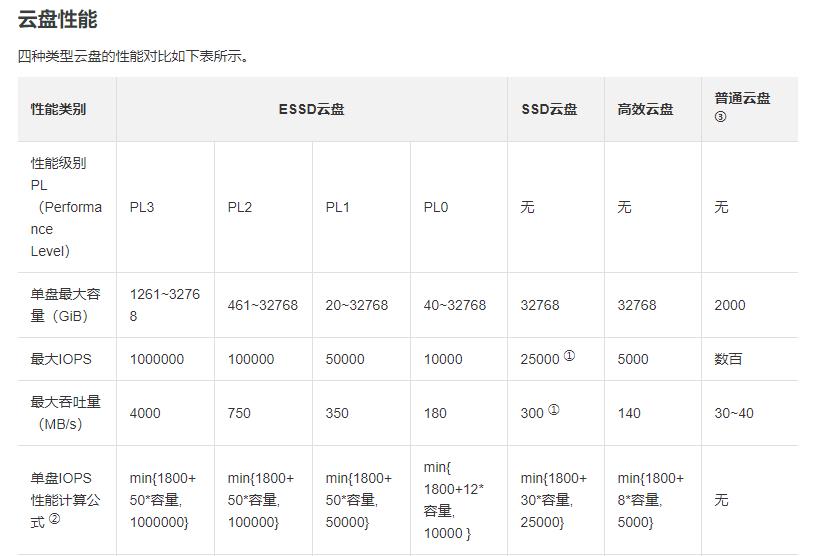Image resolution: width=816 pixels, height=556 pixels.
Task: Click the 性能类别 header cell
Action: point(58,109)
